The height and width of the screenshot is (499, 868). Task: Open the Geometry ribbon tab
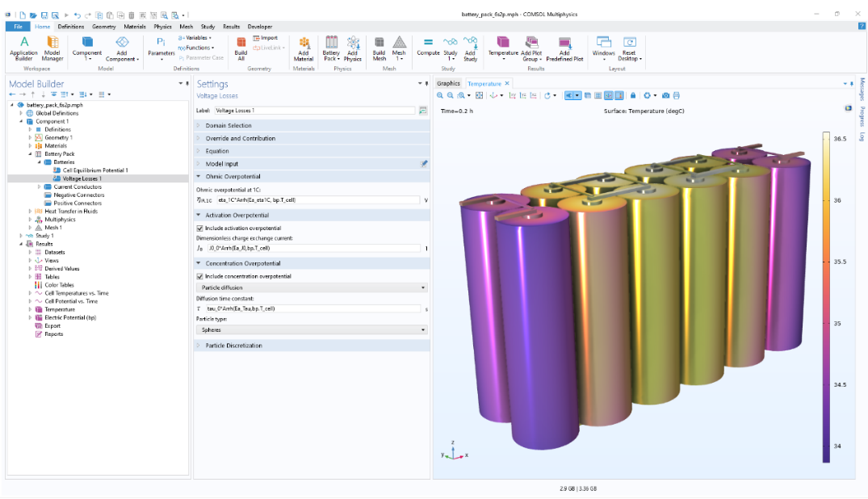pos(104,27)
